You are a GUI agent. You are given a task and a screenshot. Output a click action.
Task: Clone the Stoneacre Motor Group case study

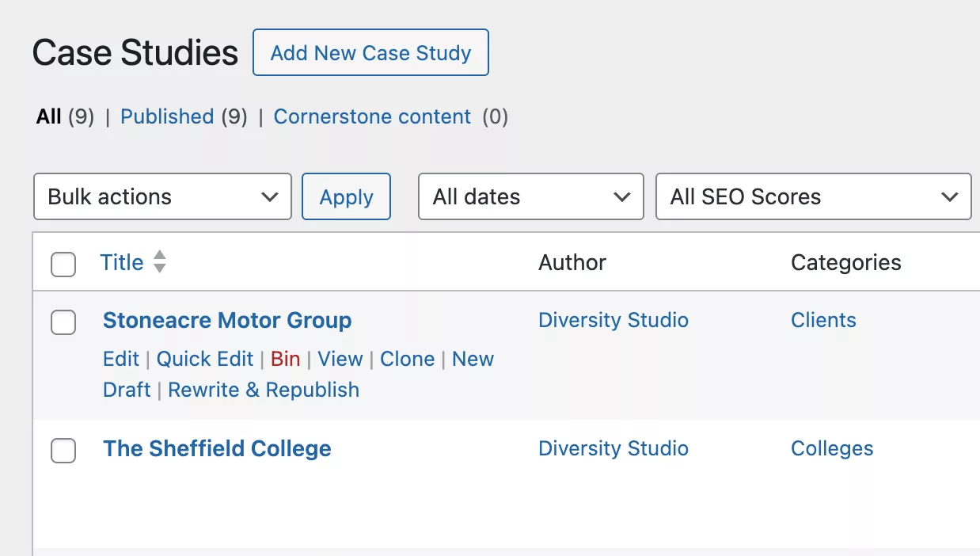tap(408, 359)
